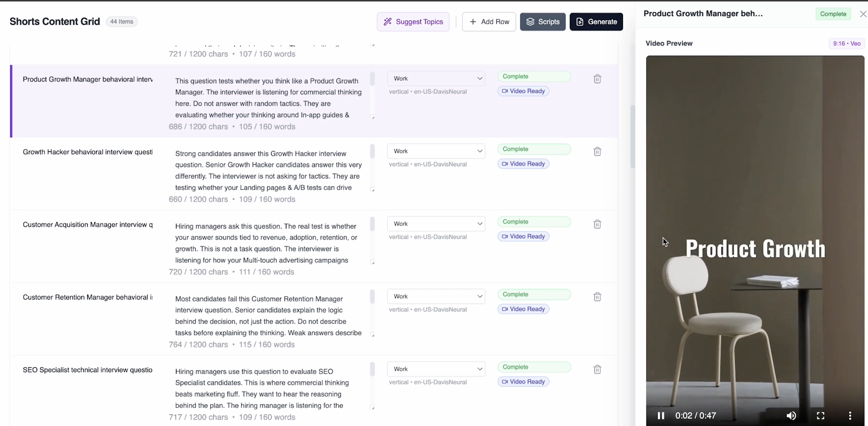Click the Generate button
The height and width of the screenshot is (426, 868).
tap(596, 22)
